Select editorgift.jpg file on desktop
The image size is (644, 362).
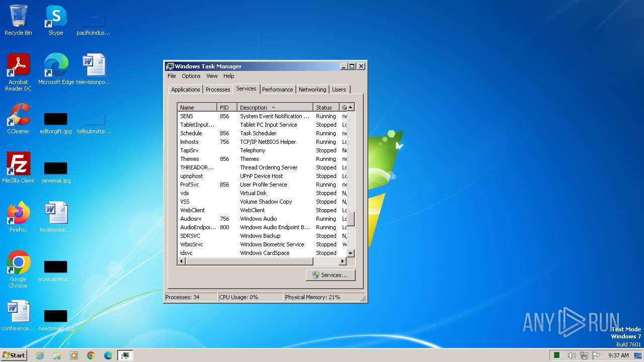pos(56,123)
